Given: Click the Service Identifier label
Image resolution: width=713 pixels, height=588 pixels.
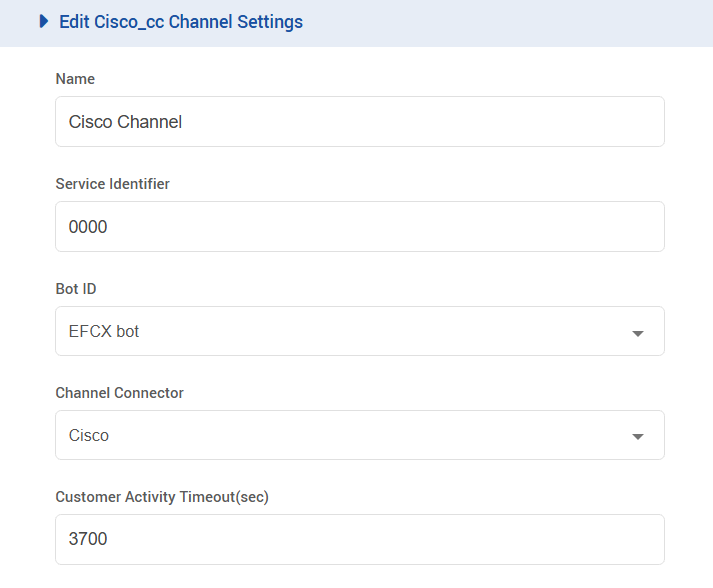Looking at the screenshot, I should coord(112,184).
